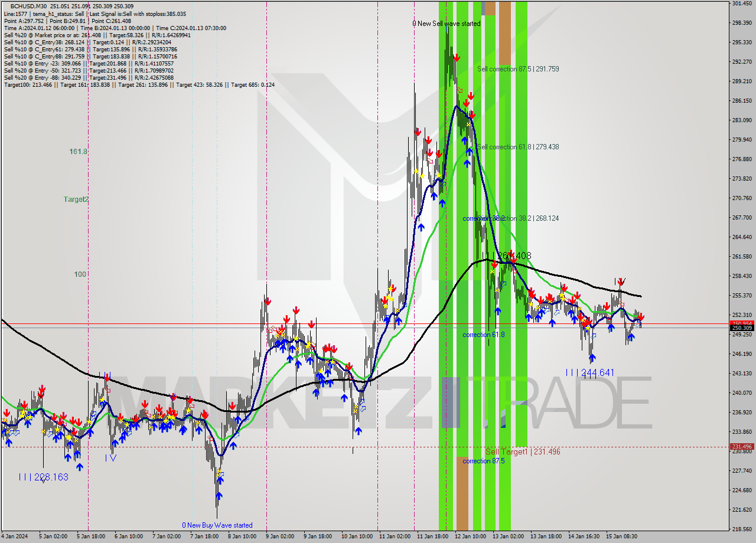Click the 279.940 price axis value
The width and height of the screenshot is (756, 543).
coord(742,140)
